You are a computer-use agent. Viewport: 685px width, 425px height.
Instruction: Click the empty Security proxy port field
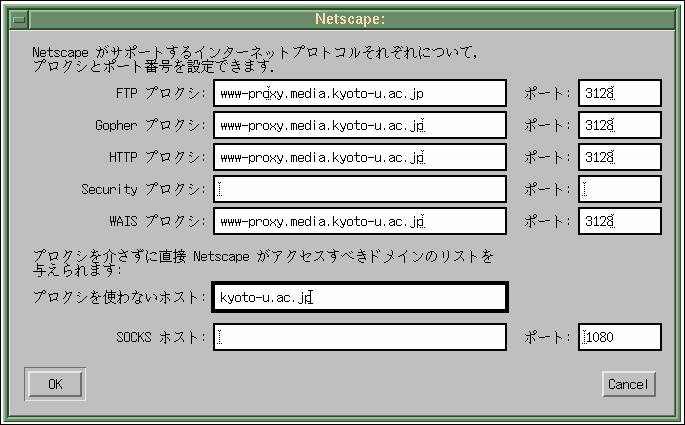[619, 189]
